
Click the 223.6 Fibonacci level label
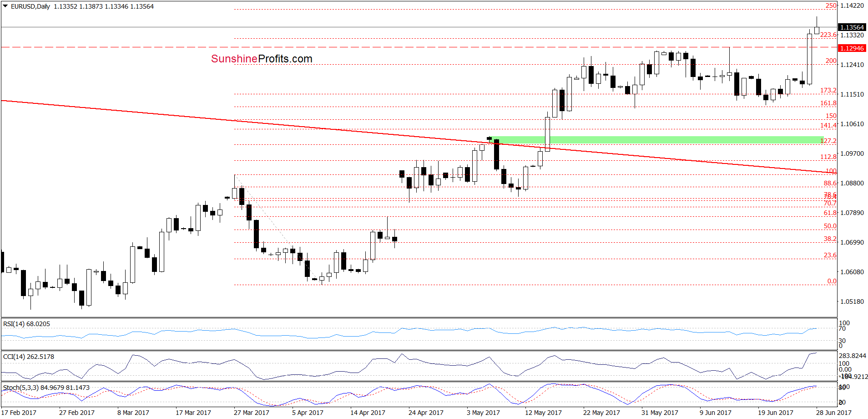coord(828,35)
